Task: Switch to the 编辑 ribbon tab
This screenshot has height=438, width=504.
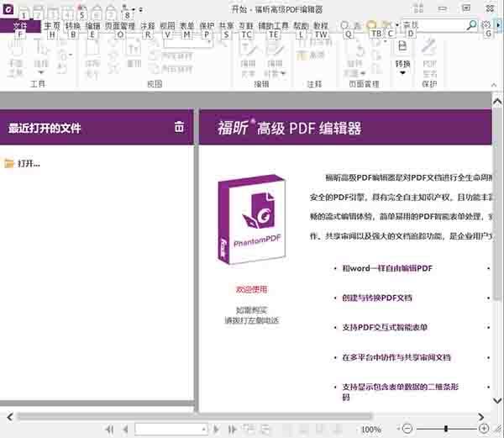Action: [x=92, y=26]
